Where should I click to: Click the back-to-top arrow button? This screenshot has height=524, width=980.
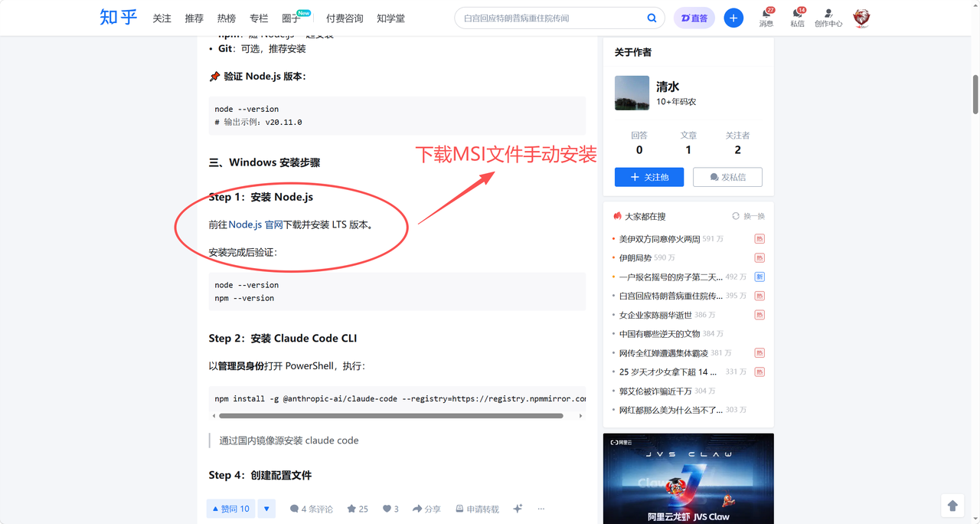tap(952, 506)
